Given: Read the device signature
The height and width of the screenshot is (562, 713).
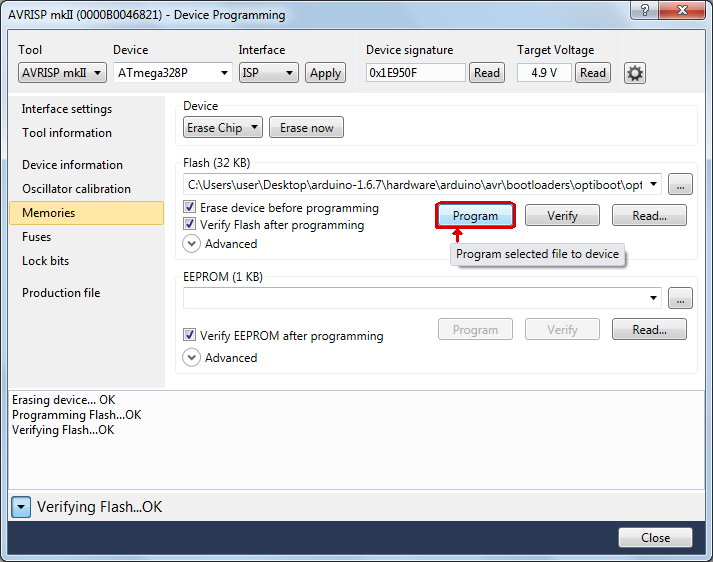Looking at the screenshot, I should pyautogui.click(x=487, y=73).
